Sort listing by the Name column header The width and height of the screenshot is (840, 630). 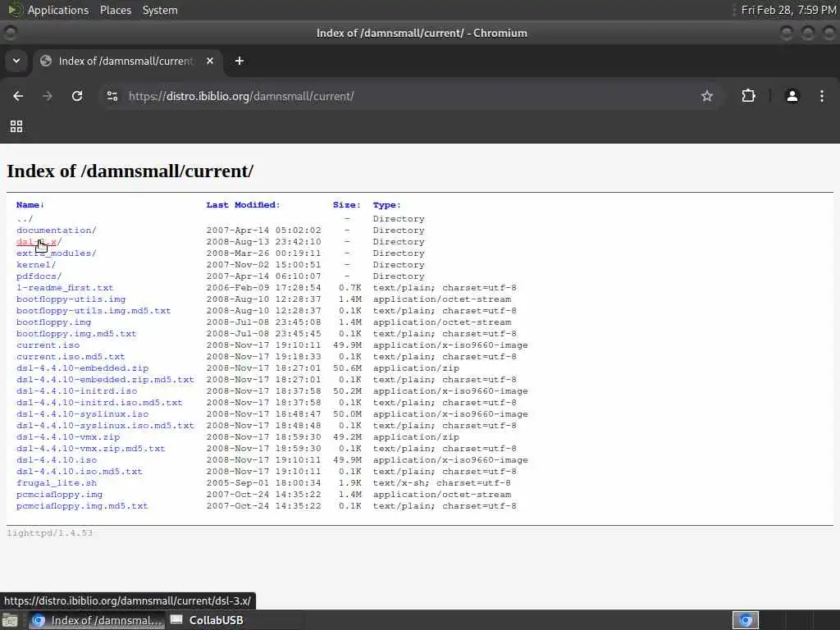30,204
